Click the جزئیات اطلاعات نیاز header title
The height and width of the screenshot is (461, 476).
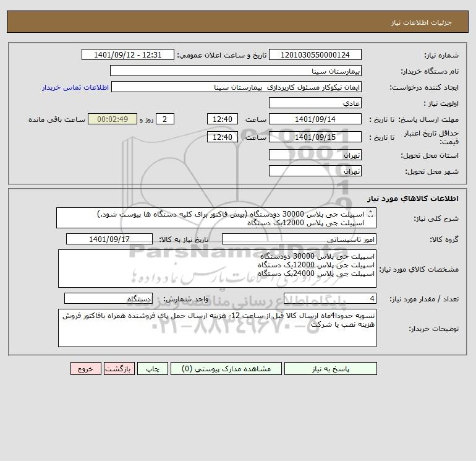(x=421, y=22)
